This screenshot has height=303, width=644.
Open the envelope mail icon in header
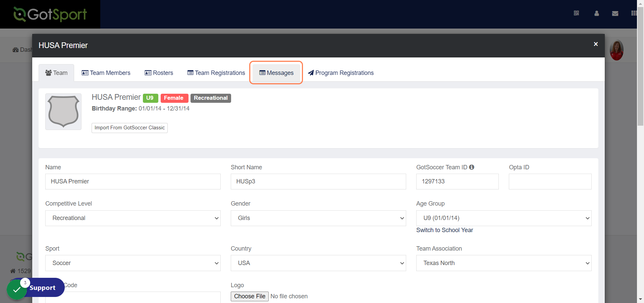pyautogui.click(x=615, y=13)
